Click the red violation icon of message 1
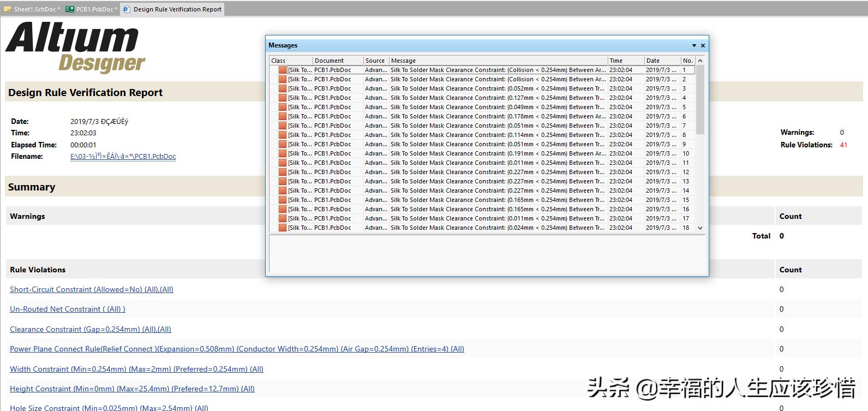868x411 pixels. click(283, 70)
